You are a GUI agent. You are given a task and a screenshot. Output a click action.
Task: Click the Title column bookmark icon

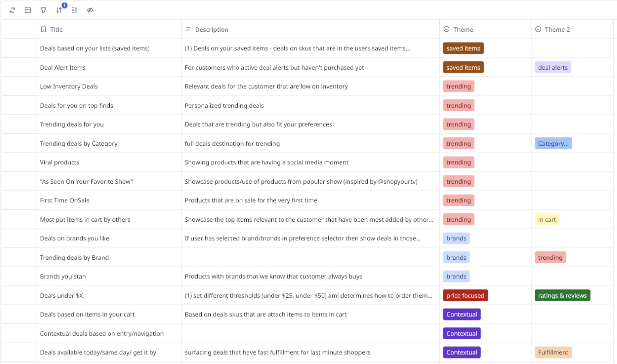coord(43,29)
